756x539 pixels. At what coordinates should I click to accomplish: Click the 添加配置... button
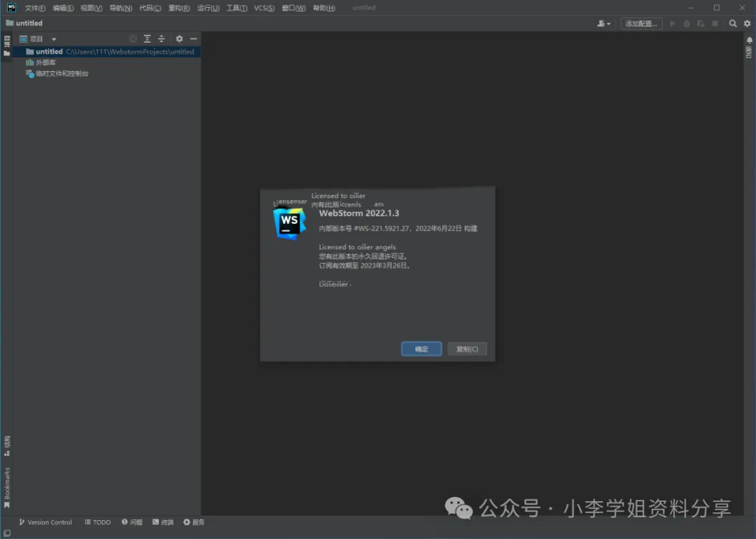pyautogui.click(x=641, y=23)
